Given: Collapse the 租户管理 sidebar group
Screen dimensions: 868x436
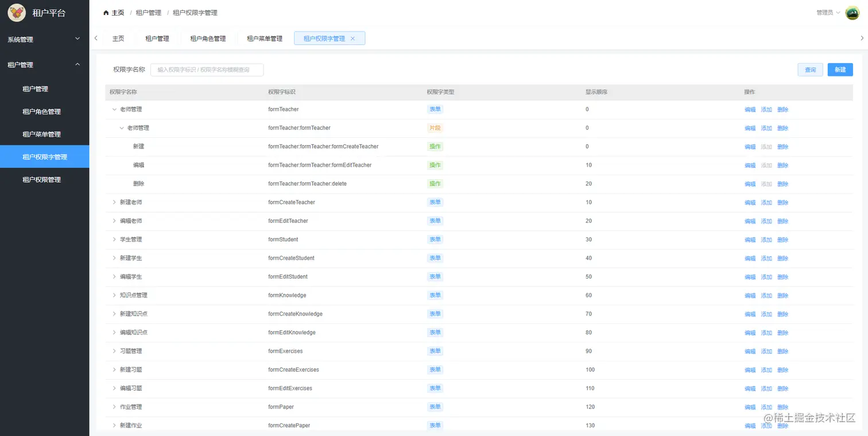Looking at the screenshot, I should 44,65.
